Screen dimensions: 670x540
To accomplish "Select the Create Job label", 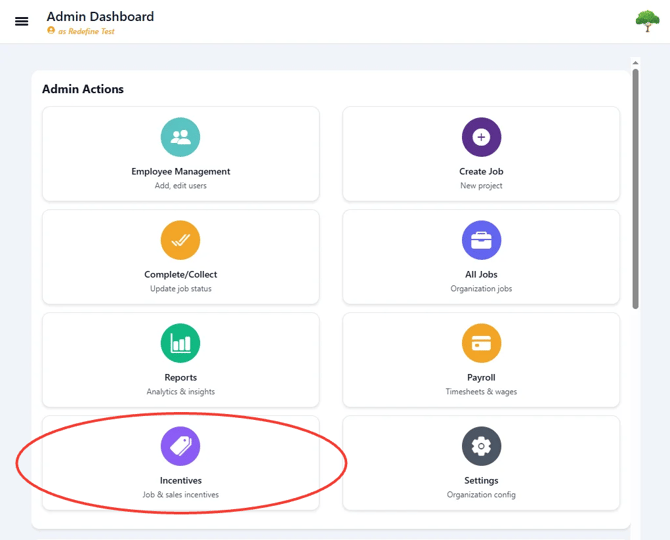I will point(481,171).
